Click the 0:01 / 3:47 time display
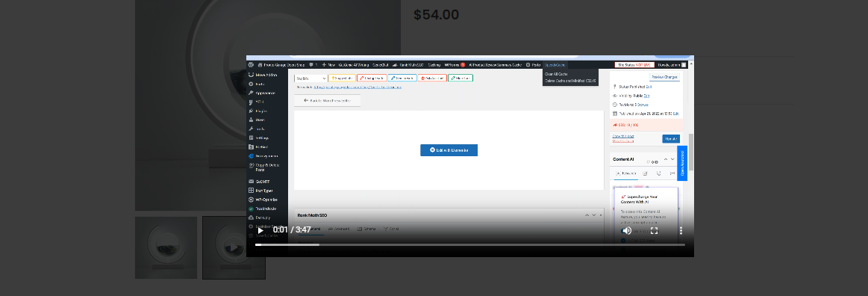This screenshot has height=296, width=868. pyautogui.click(x=292, y=230)
